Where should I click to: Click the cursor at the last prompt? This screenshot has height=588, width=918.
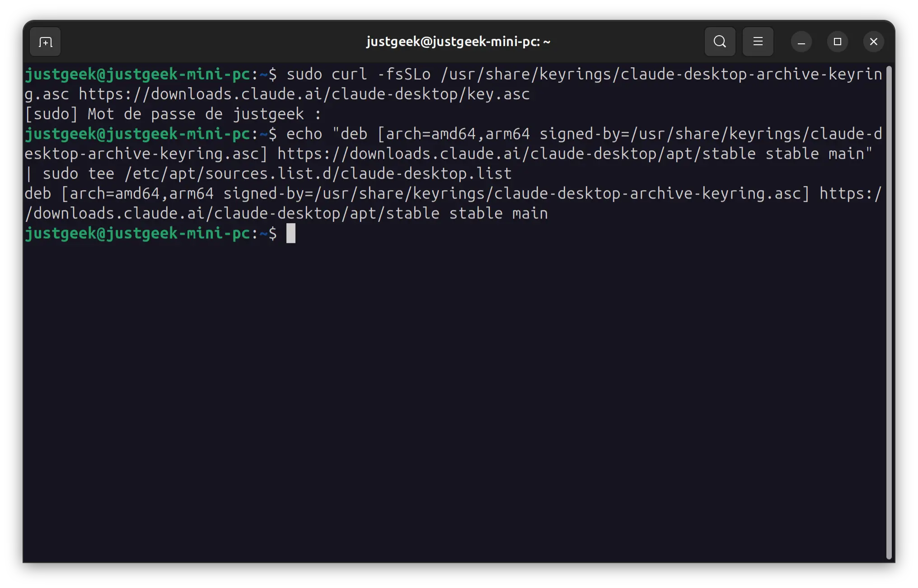(291, 233)
